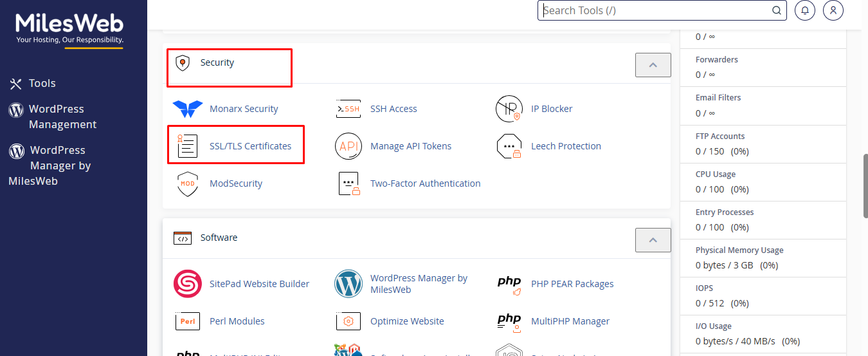Click the notifications bell icon
Image resolution: width=868 pixels, height=356 pixels.
[x=805, y=10]
